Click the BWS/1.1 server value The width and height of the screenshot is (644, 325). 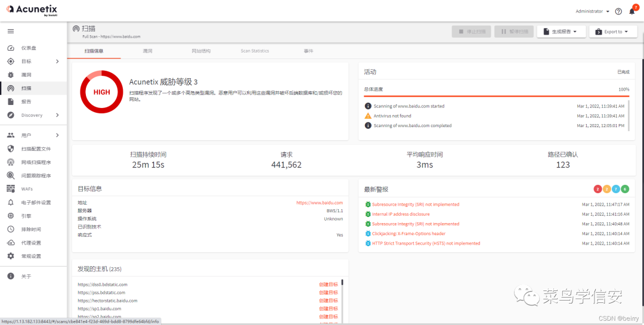click(x=335, y=211)
